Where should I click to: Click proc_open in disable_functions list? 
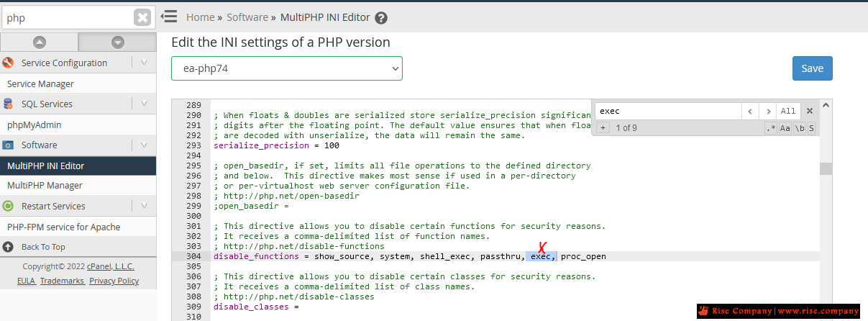(x=583, y=256)
